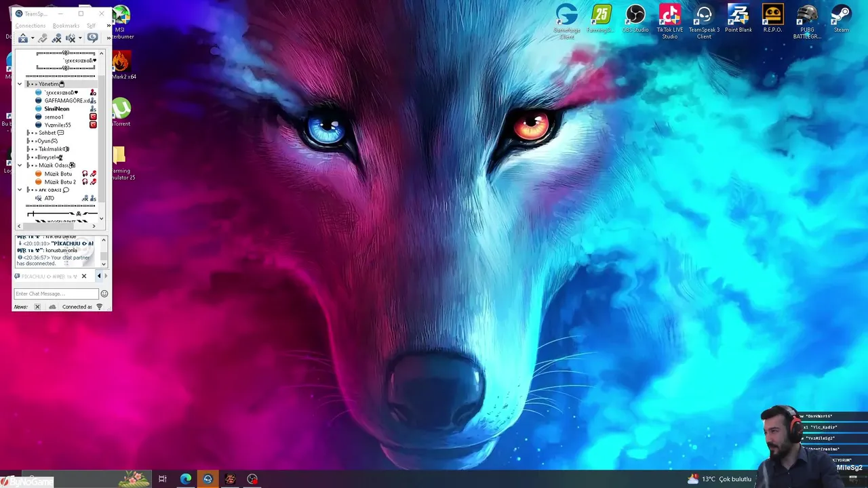Open the Away status dropdown arrow

[x=32, y=38]
